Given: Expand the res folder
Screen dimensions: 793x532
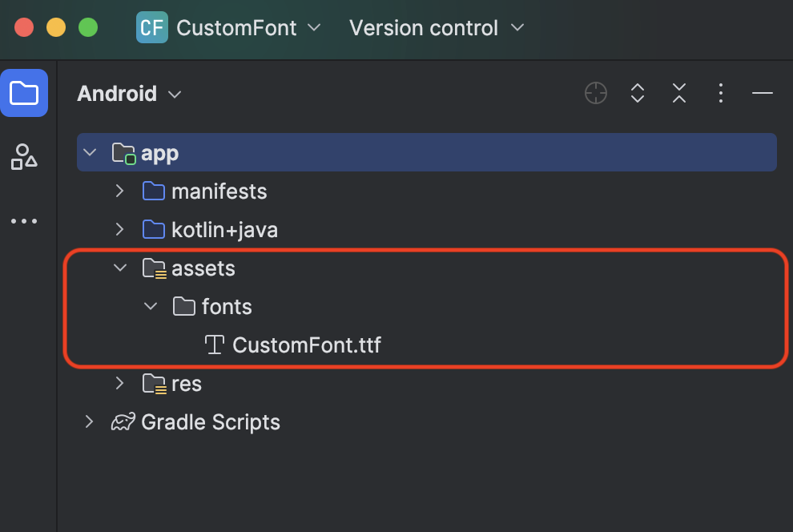Looking at the screenshot, I should pos(120,383).
